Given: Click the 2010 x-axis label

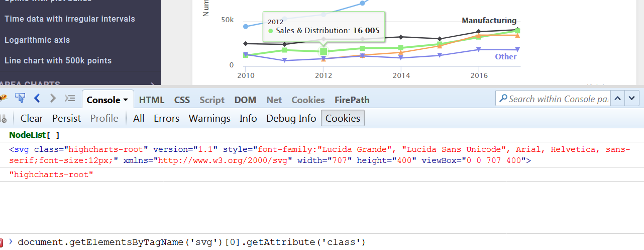Looking at the screenshot, I should tap(246, 75).
